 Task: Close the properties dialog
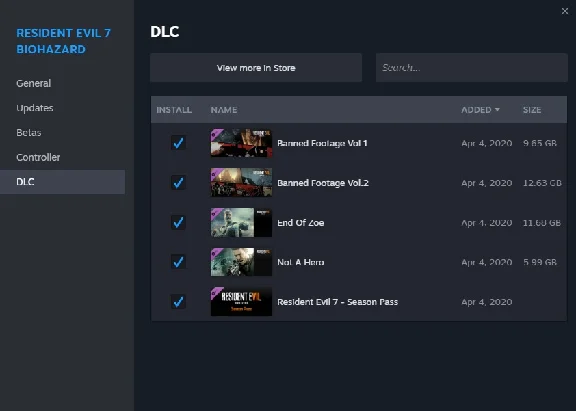click(x=565, y=11)
